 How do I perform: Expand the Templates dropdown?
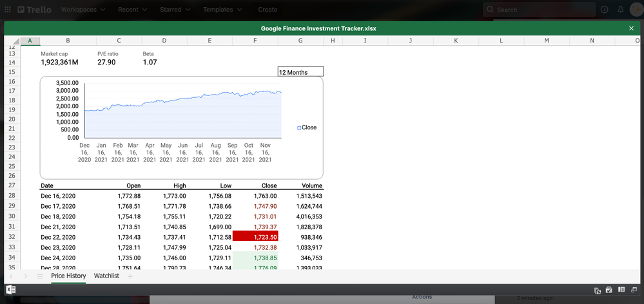(x=222, y=10)
